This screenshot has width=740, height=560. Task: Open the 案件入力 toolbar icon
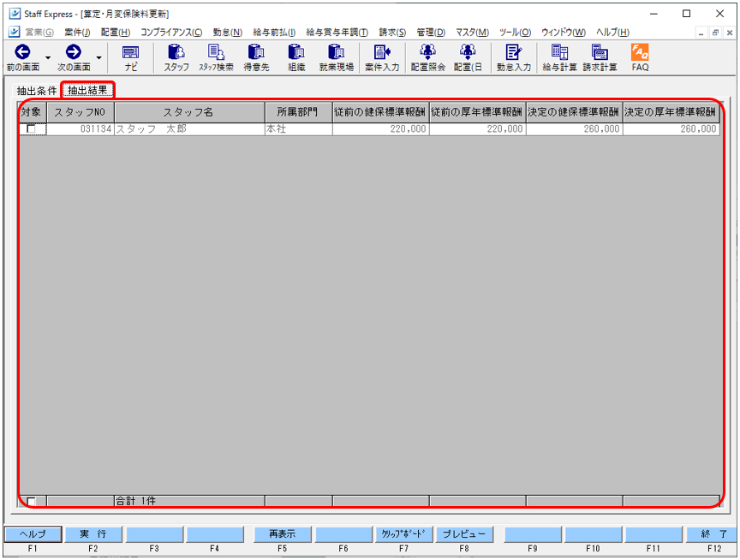coord(382,57)
